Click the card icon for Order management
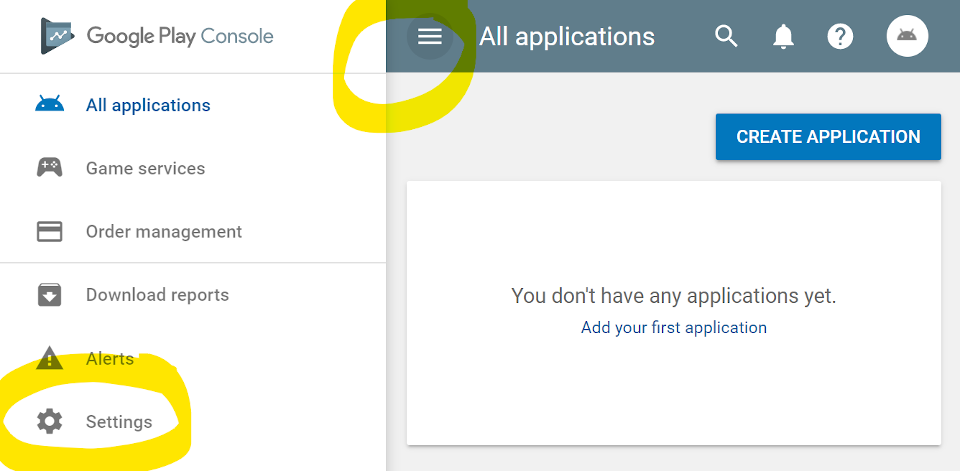The image size is (960, 471). click(x=50, y=232)
